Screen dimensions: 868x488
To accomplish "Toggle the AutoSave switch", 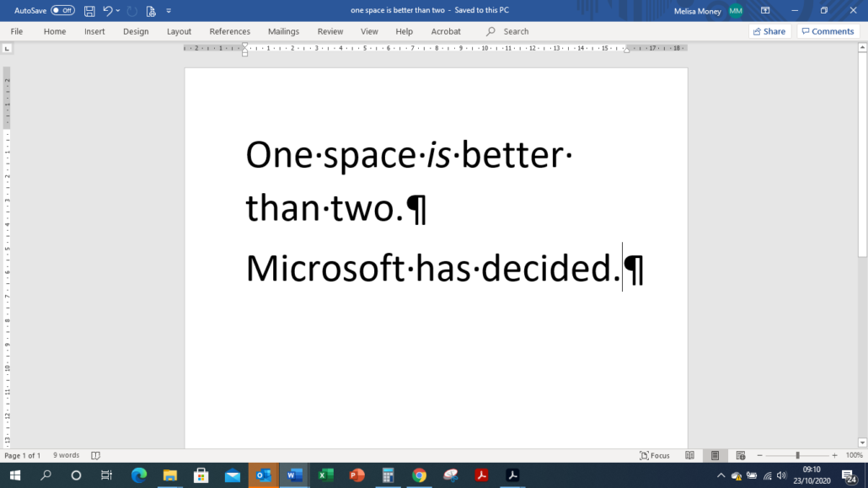I will 62,10.
